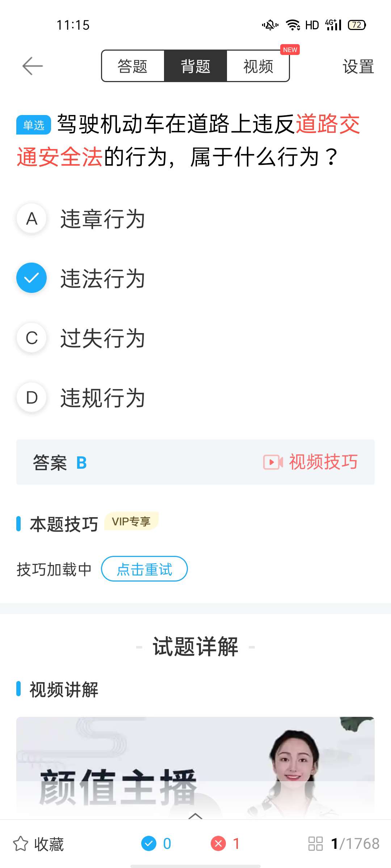391x868 pixels.
Task: Switch to the 视频 tab
Action: pyautogui.click(x=258, y=66)
